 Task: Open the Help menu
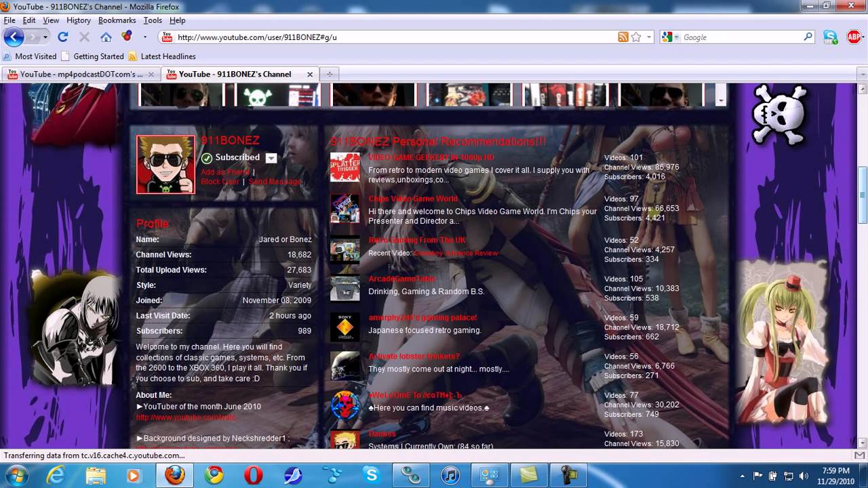(x=177, y=20)
